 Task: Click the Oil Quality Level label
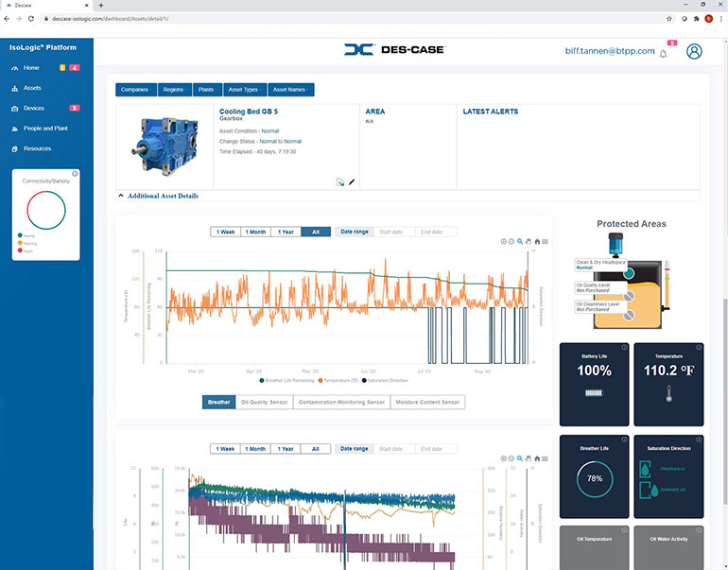(598, 287)
